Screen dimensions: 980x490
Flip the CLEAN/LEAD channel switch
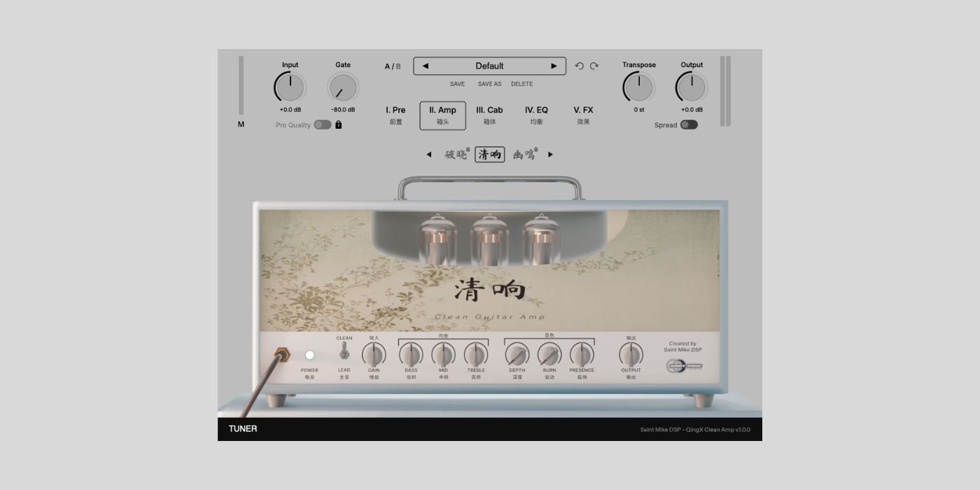344,352
